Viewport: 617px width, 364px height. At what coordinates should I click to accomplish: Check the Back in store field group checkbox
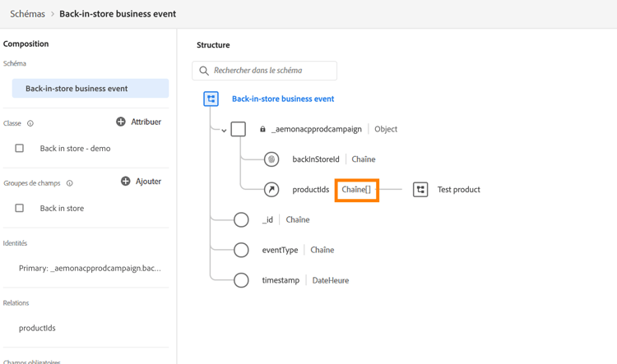[x=20, y=208]
